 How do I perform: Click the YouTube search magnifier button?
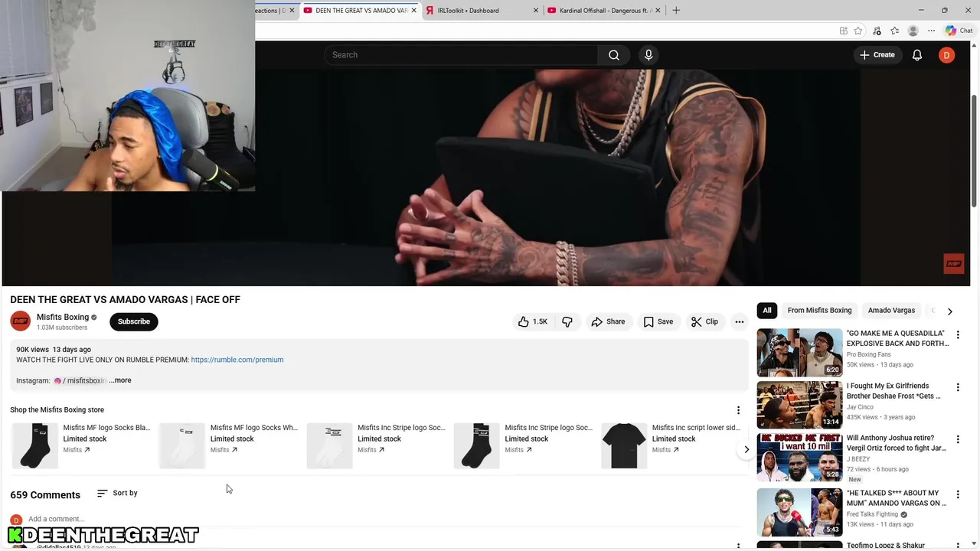[x=613, y=55]
